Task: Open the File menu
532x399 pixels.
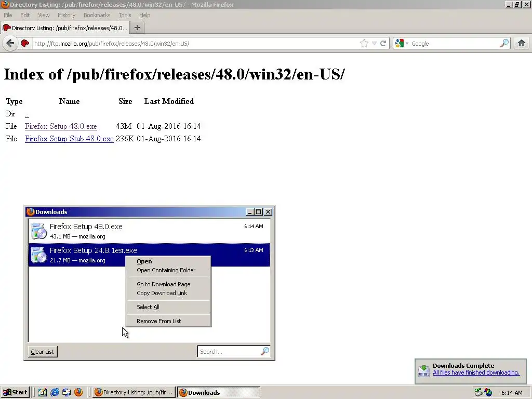Action: [8, 15]
